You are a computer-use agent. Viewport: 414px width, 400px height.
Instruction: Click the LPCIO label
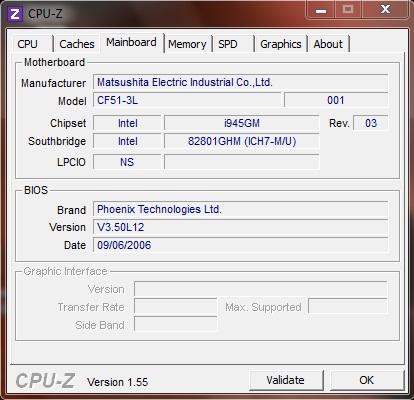click(71, 162)
